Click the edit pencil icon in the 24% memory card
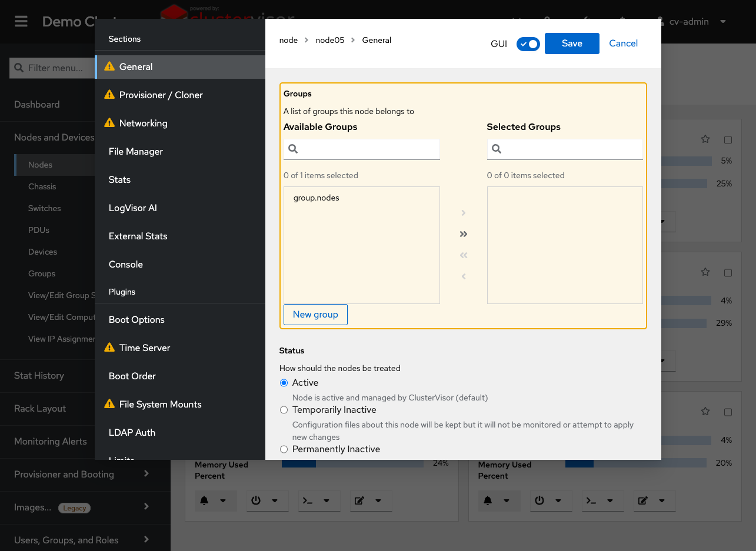Viewport: 756px width, 551px height. click(359, 500)
